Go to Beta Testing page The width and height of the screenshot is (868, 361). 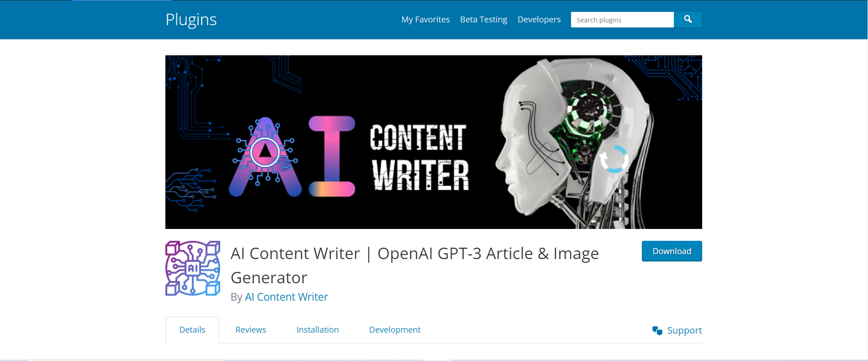483,20
